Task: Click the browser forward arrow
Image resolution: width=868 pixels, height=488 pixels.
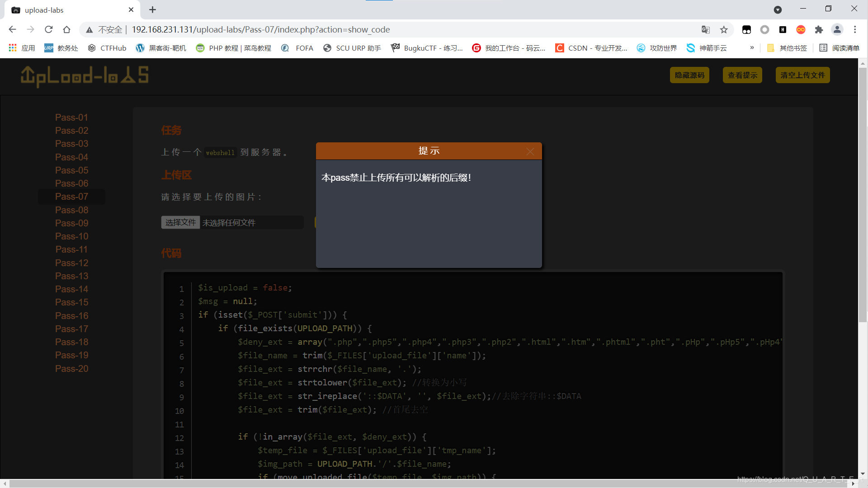Action: point(30,29)
